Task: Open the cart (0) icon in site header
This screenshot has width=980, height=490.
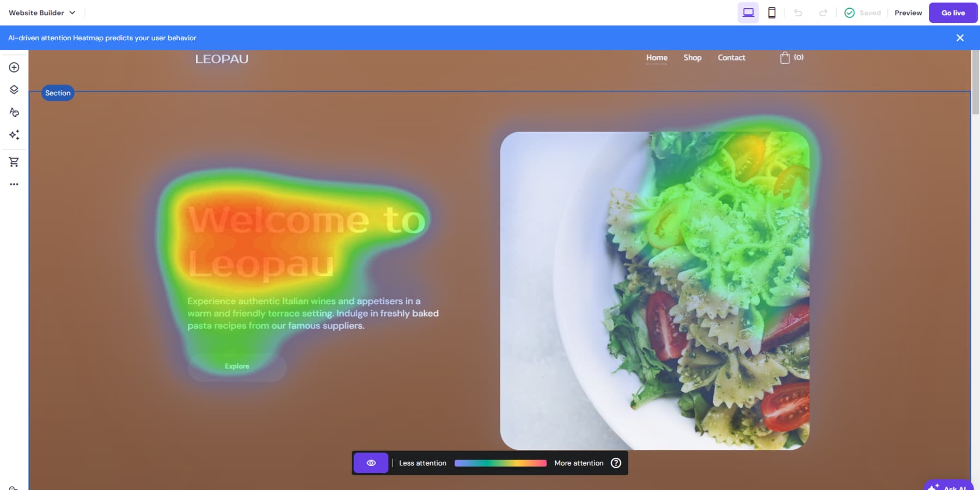Action: (791, 57)
